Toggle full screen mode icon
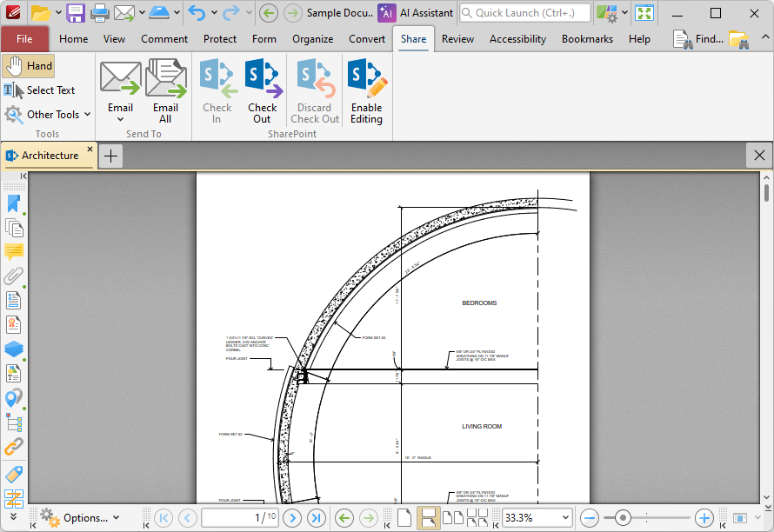Viewport: 774px width, 532px height. tap(644, 13)
